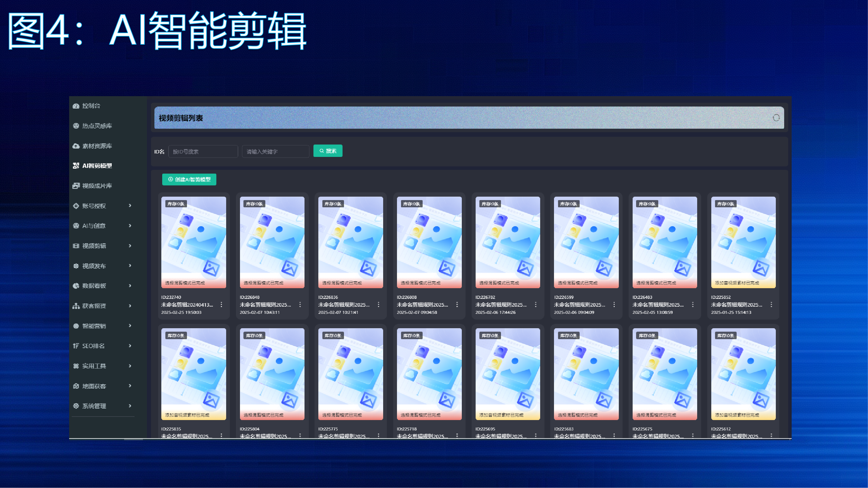Click the 获客留资 hierarchy icon
The width and height of the screenshot is (868, 488).
tap(76, 306)
